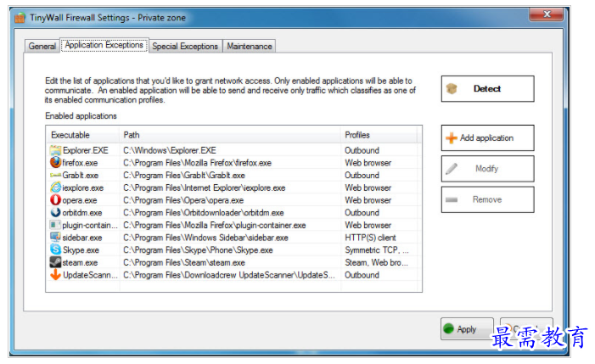Click the Detect button

[x=487, y=89]
